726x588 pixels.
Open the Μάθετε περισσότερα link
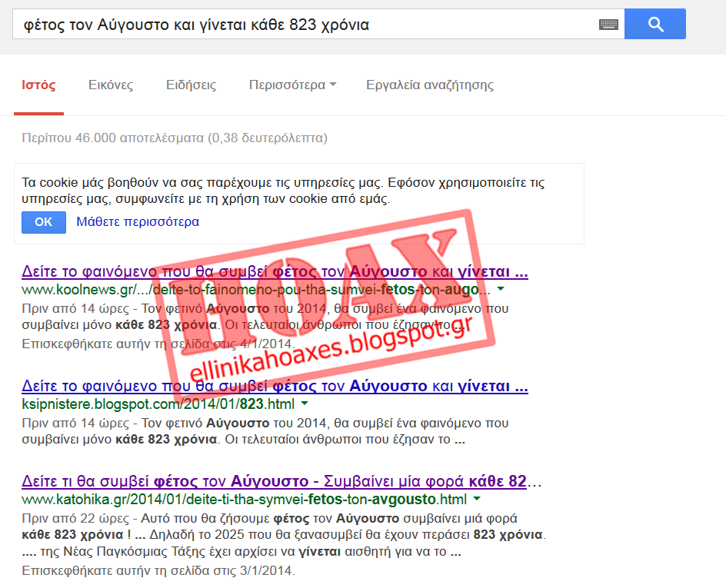coord(138,221)
